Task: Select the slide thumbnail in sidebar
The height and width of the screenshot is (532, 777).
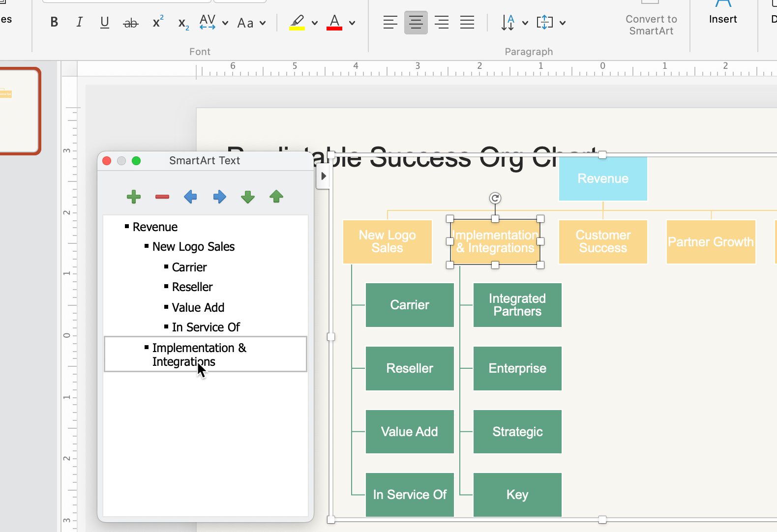Action: pyautogui.click(x=19, y=111)
